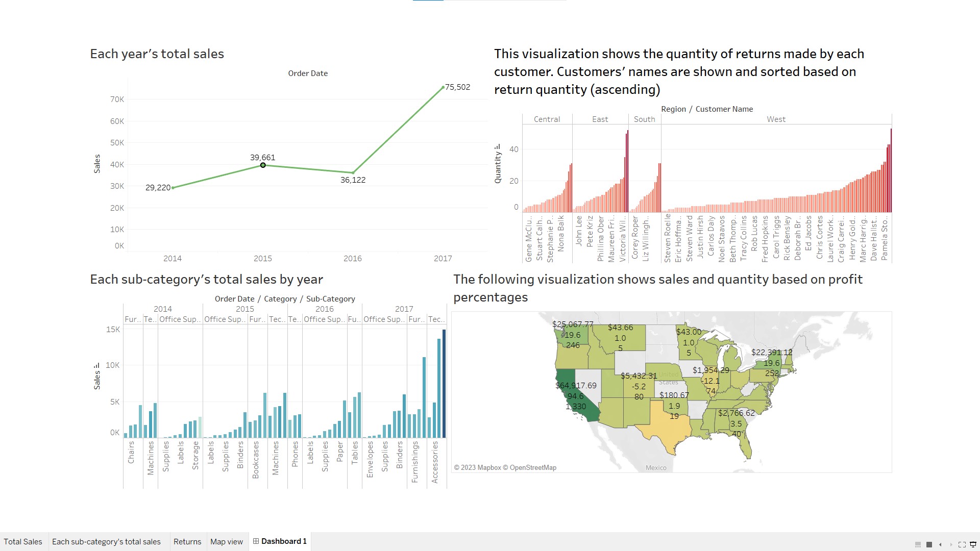
Task: Open the Returns worksheet tab
Action: [187, 541]
